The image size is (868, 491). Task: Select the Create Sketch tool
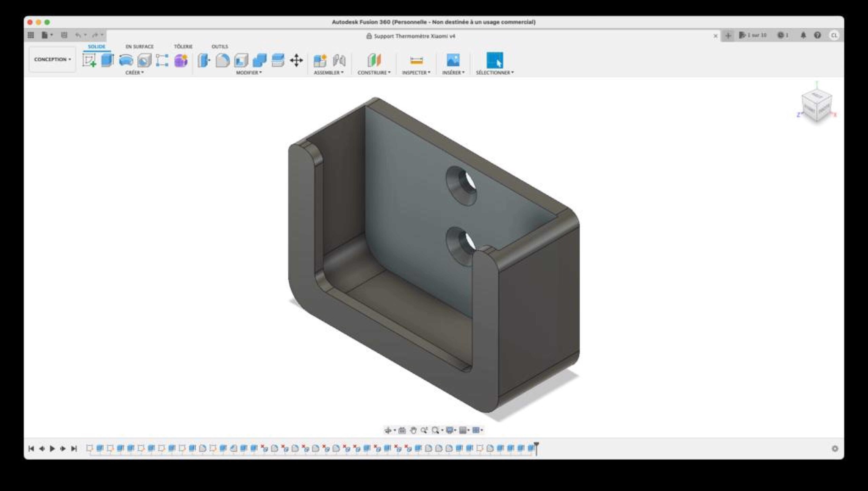coord(89,60)
